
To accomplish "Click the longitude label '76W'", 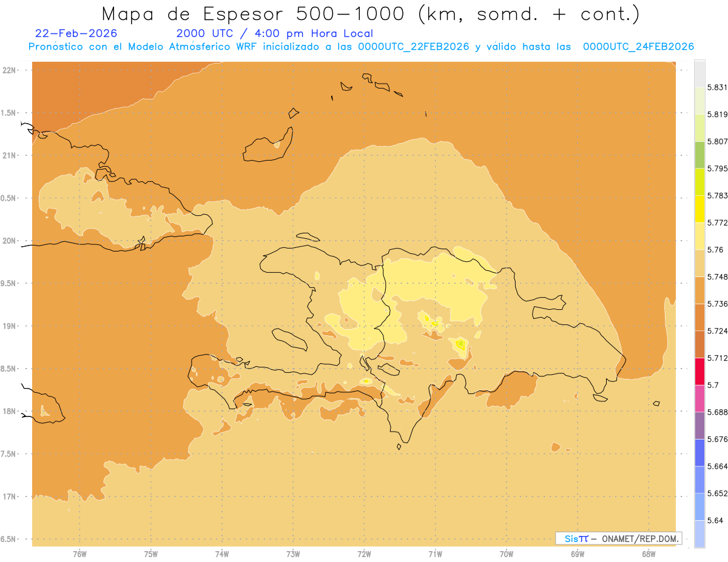I will pos(79,554).
